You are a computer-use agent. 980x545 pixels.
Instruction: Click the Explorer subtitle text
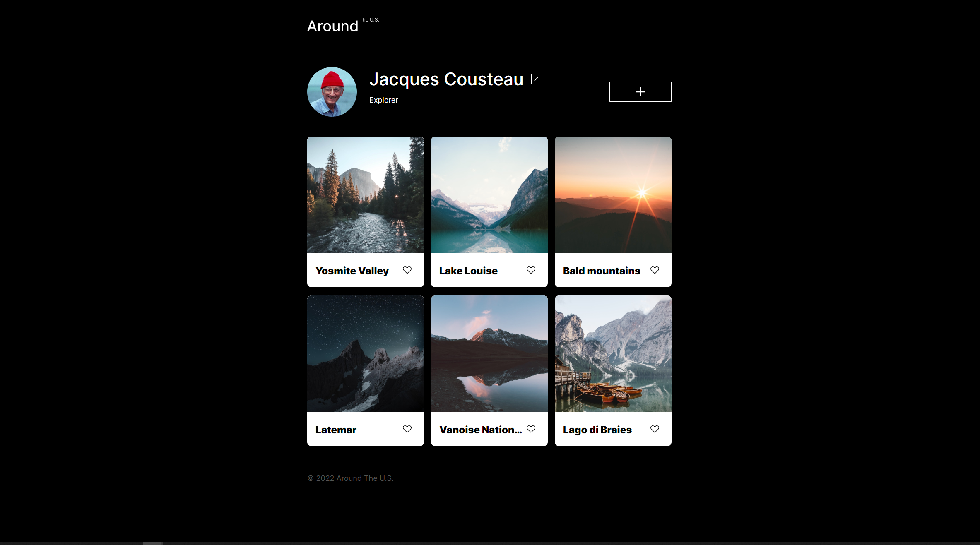pos(383,100)
